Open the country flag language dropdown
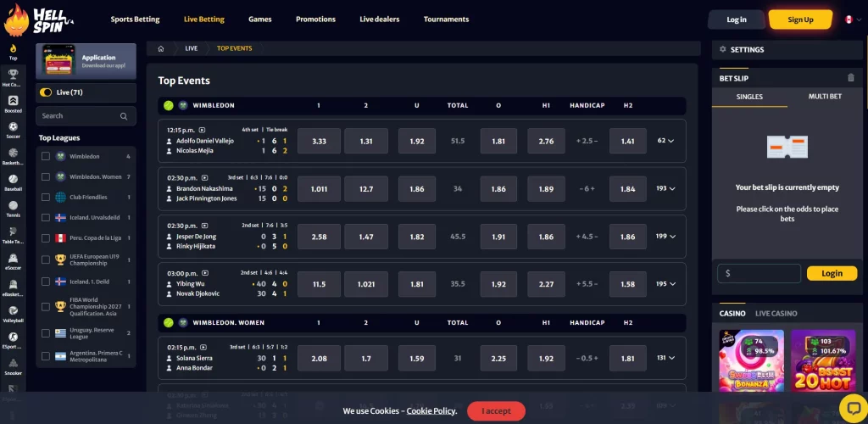The image size is (868, 424). click(x=853, y=20)
